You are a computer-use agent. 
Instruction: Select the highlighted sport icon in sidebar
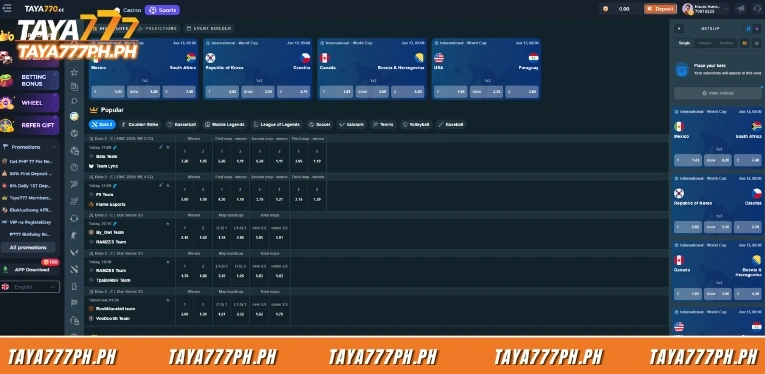click(x=74, y=116)
